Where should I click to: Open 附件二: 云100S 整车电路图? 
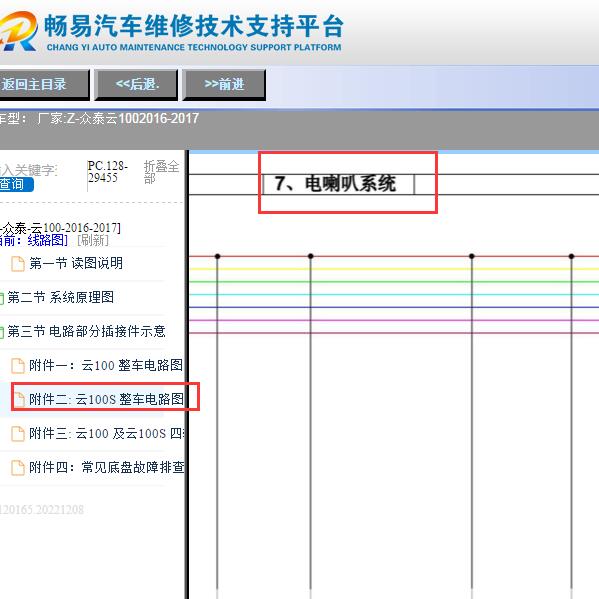(x=106, y=399)
